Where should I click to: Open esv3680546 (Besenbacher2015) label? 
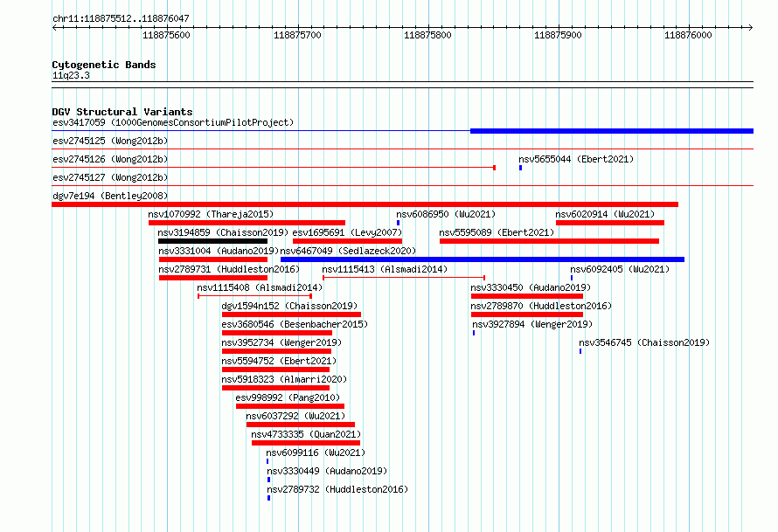295,324
